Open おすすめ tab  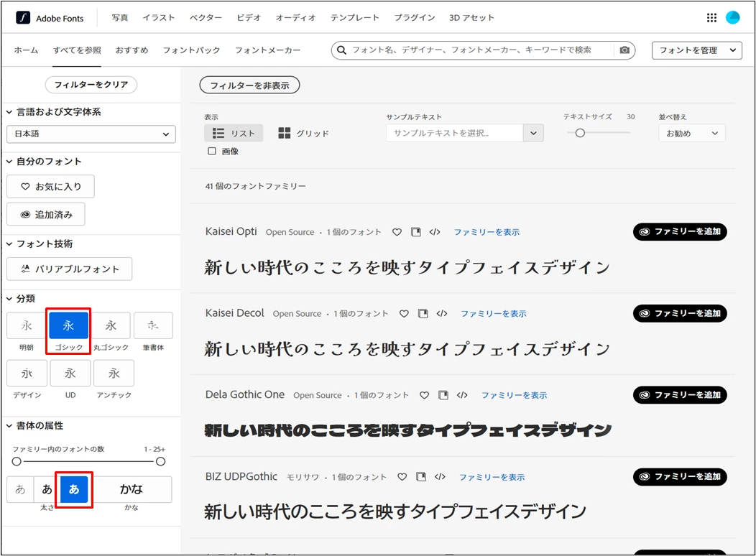click(x=132, y=50)
